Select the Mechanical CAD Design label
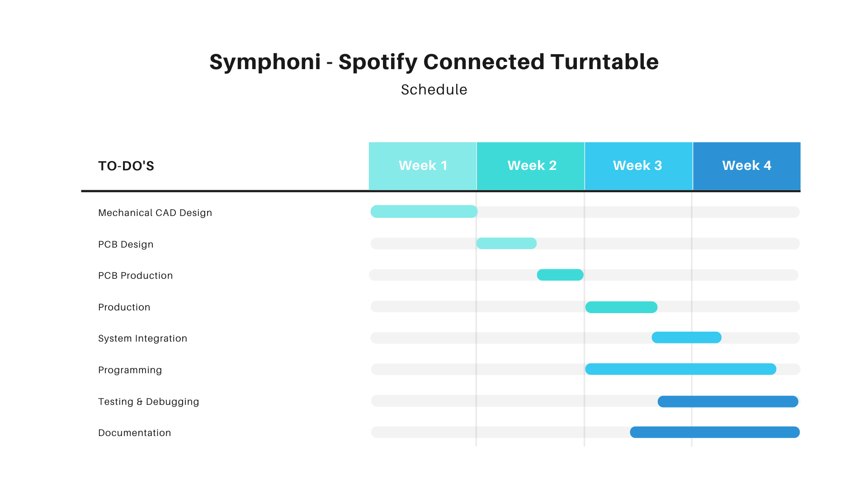The width and height of the screenshot is (868, 488). tap(155, 213)
